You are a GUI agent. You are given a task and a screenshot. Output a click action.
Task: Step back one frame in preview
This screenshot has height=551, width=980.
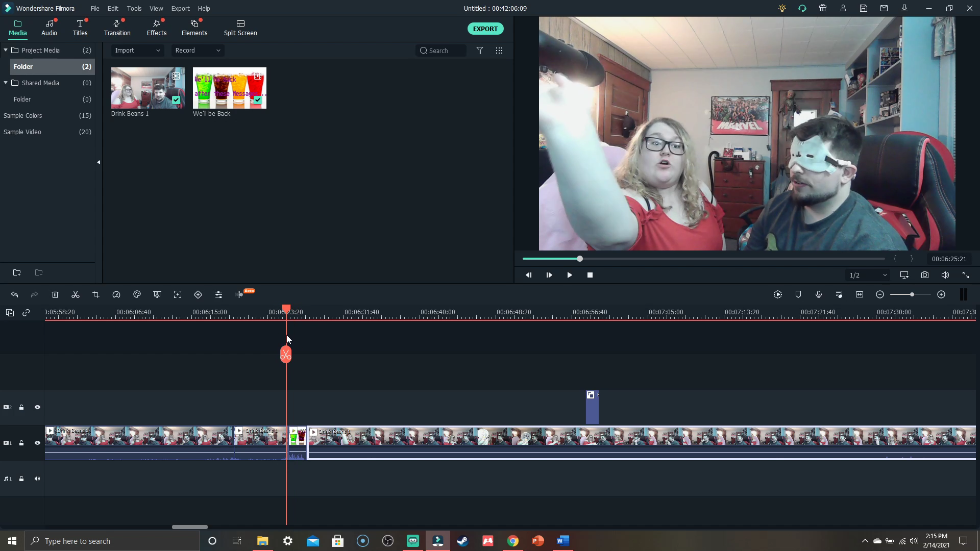pyautogui.click(x=529, y=275)
